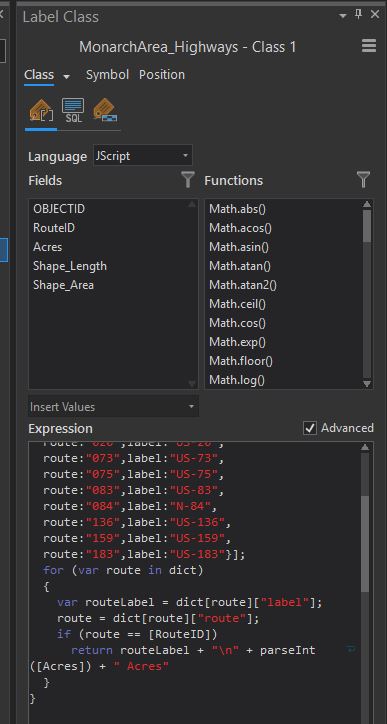Click Fields list scrollbar down arrow
387x724 pixels.
tap(192, 384)
